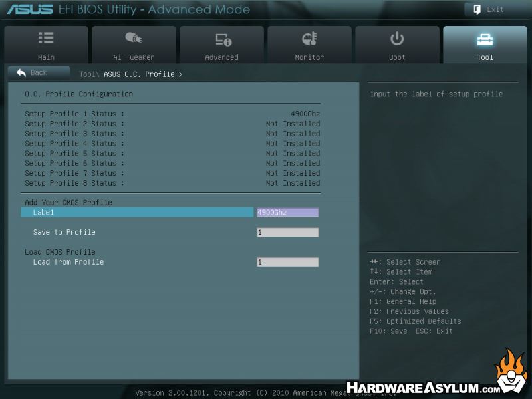Click Not Installed value for Profile 8
The height and width of the screenshot is (399, 532).
coord(293,182)
